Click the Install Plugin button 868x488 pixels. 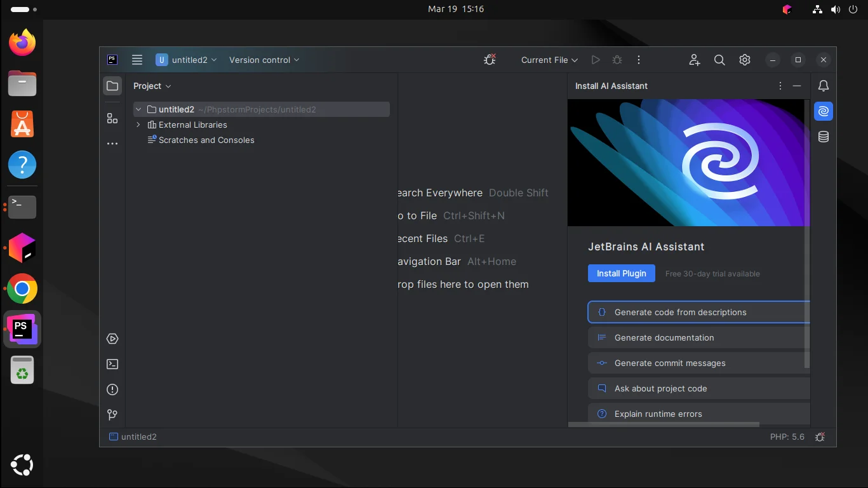click(621, 273)
